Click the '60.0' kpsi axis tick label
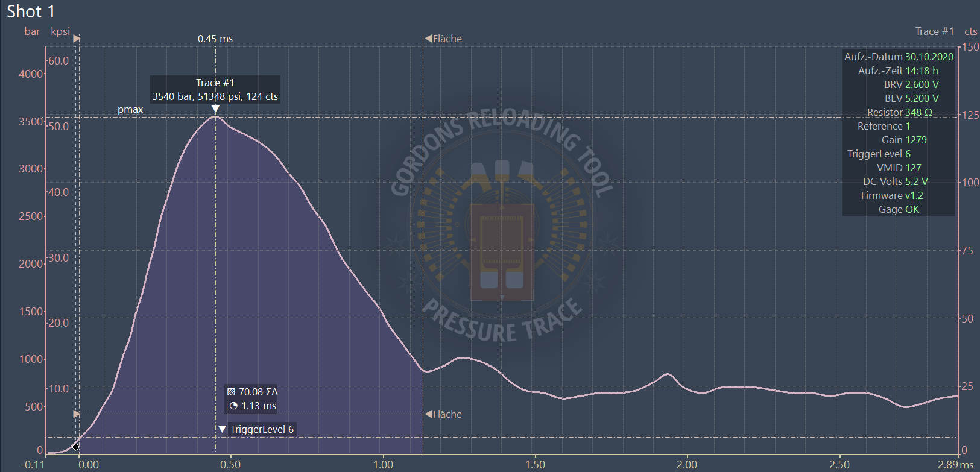This screenshot has height=472, width=980. (58, 60)
